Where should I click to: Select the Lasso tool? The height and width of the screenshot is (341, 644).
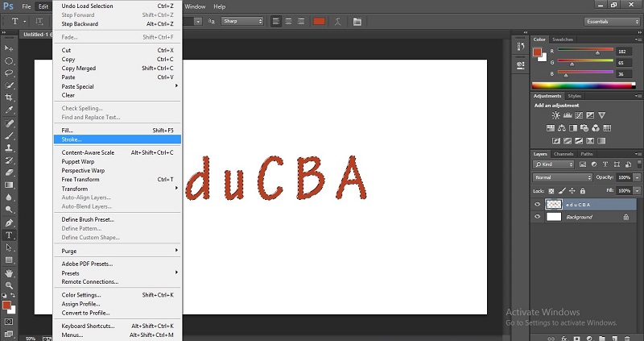click(x=9, y=73)
